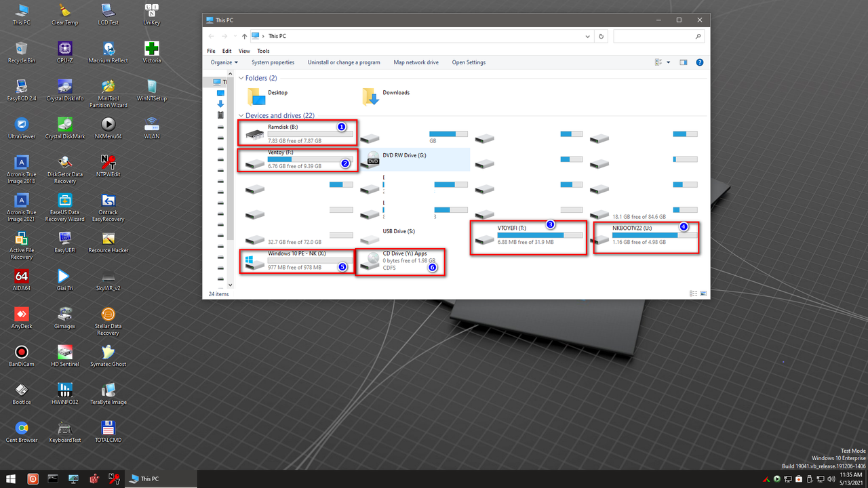Select the Ontrack EasyRecovery icon
Image resolution: width=868 pixels, height=488 pixels.
coord(108,208)
